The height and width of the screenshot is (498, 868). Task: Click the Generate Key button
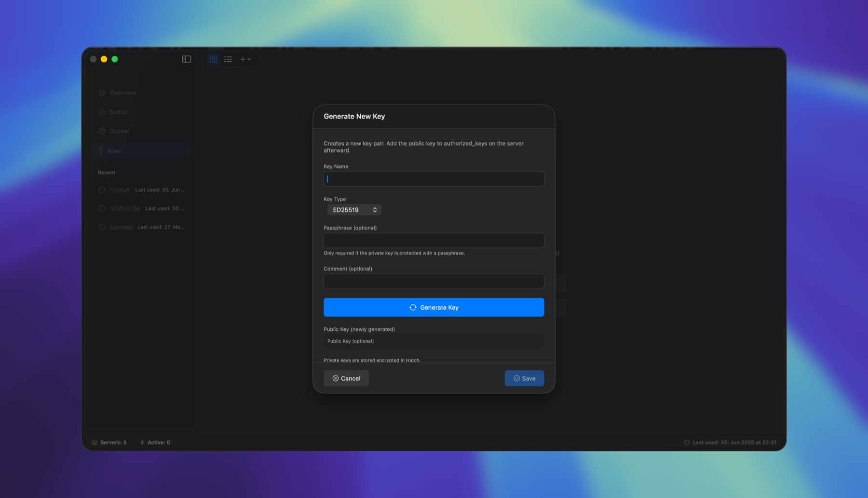click(434, 308)
